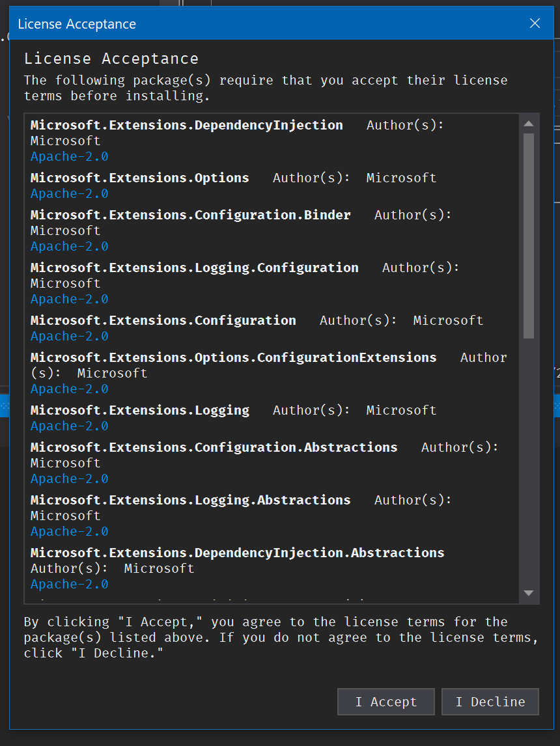Open Apache-2.0 license for Logging.Abstractions
560x746 pixels.
pyautogui.click(x=70, y=532)
